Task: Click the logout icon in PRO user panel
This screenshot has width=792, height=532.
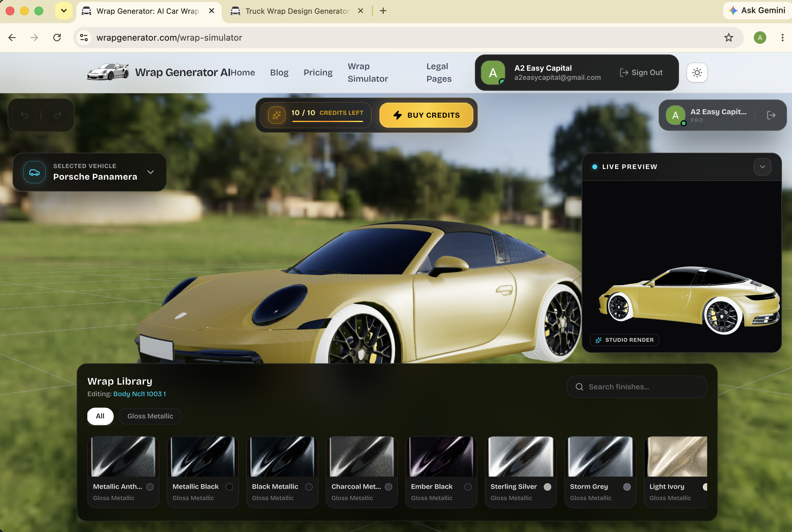Action: [x=771, y=115]
